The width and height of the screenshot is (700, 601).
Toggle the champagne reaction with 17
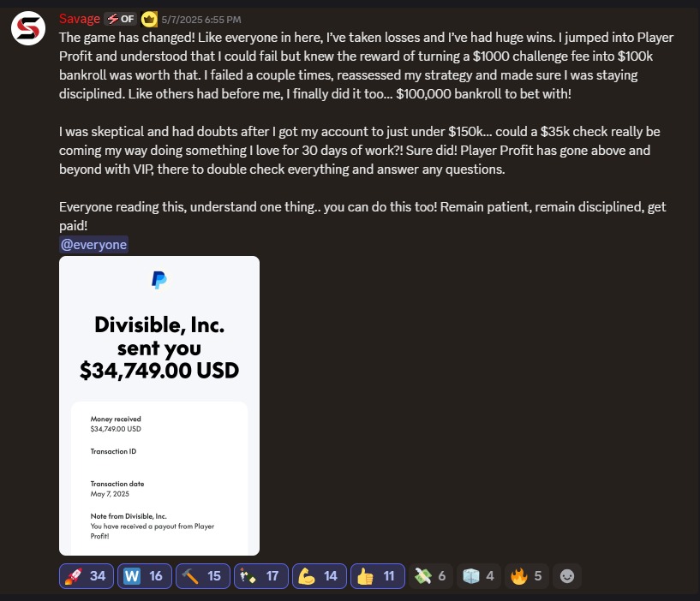(261, 576)
